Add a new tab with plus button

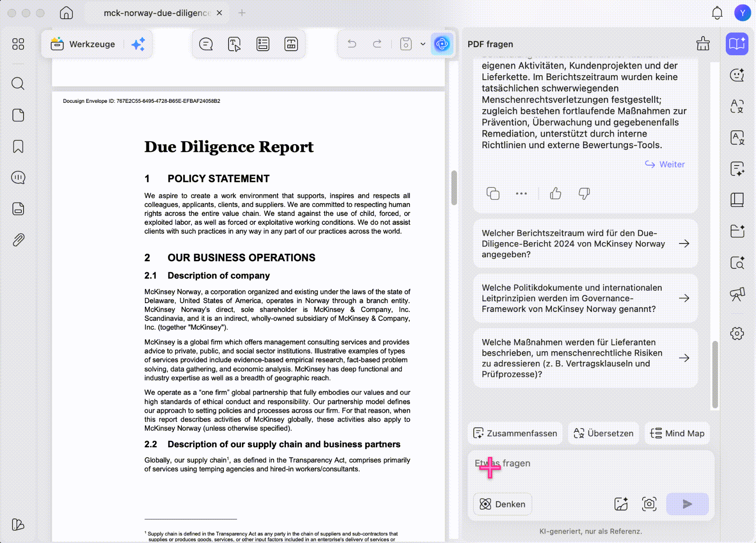[x=242, y=13]
